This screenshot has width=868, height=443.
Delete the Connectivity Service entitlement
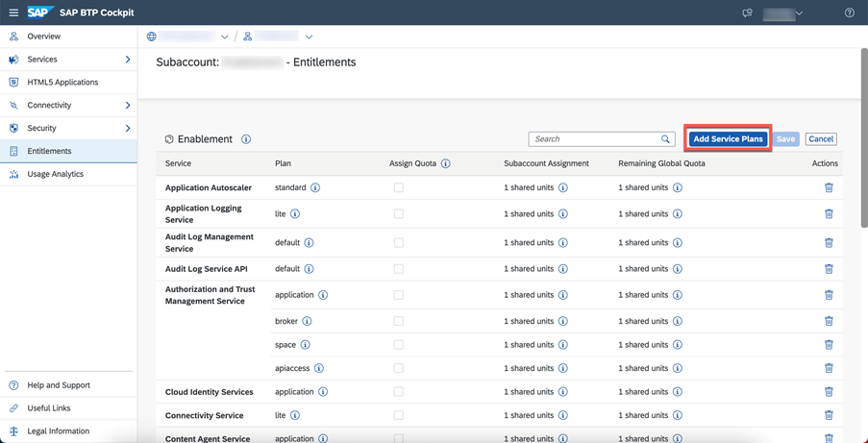click(x=829, y=415)
